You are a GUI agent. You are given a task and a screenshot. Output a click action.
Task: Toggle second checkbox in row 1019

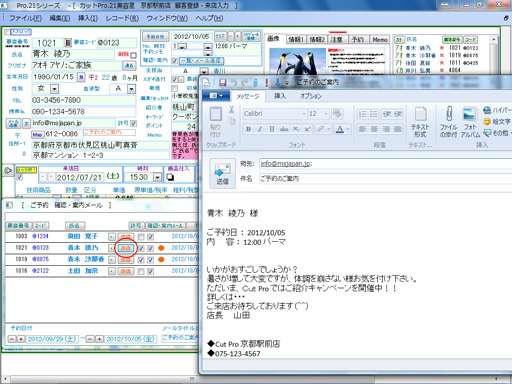click(151, 259)
